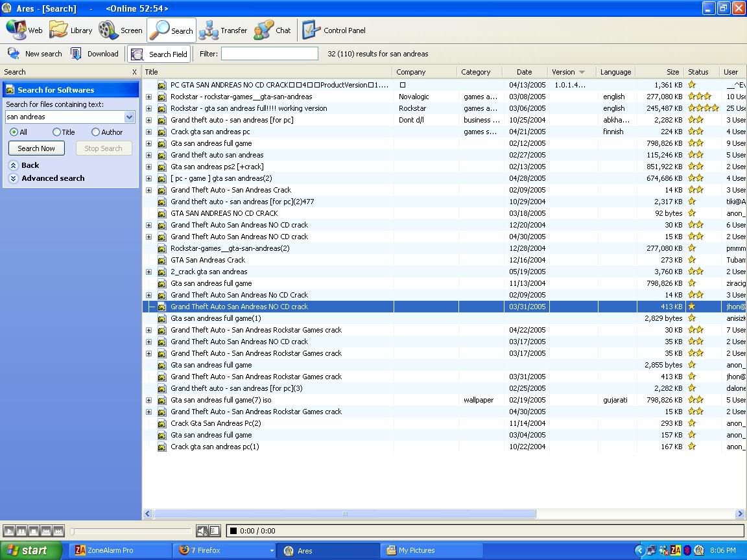Sort results by Category column
This screenshot has width=747, height=560.
(x=480, y=72)
